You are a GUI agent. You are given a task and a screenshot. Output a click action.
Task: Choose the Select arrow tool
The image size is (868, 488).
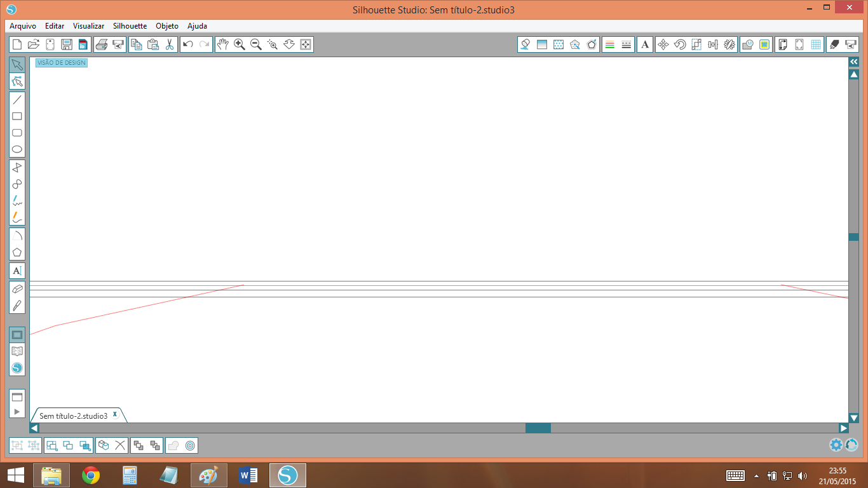coord(17,65)
